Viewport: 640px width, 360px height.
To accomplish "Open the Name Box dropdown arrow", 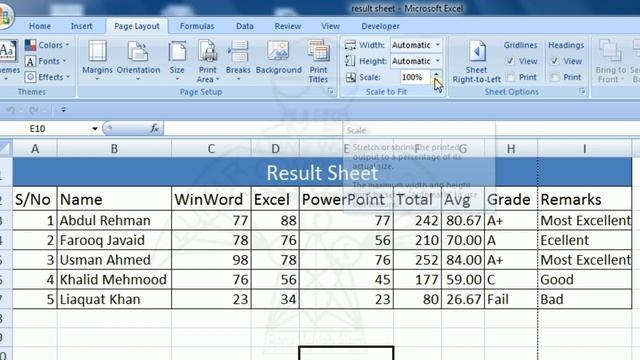I will (95, 129).
